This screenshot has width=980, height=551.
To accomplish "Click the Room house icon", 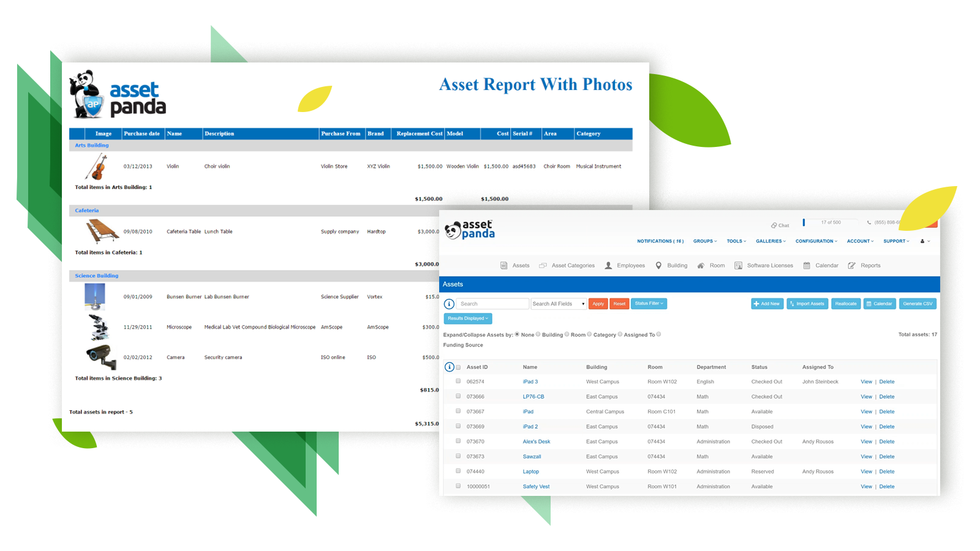I will pyautogui.click(x=701, y=266).
